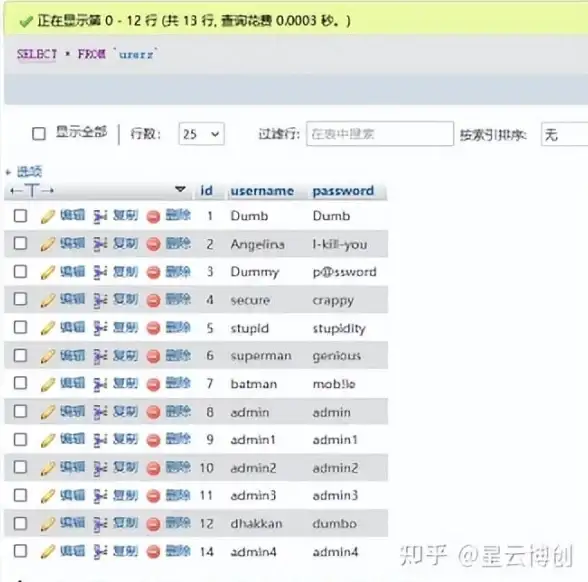This screenshot has height=582, width=588.
Task: Click red delete icon in dhakkan row
Action: coord(153,524)
